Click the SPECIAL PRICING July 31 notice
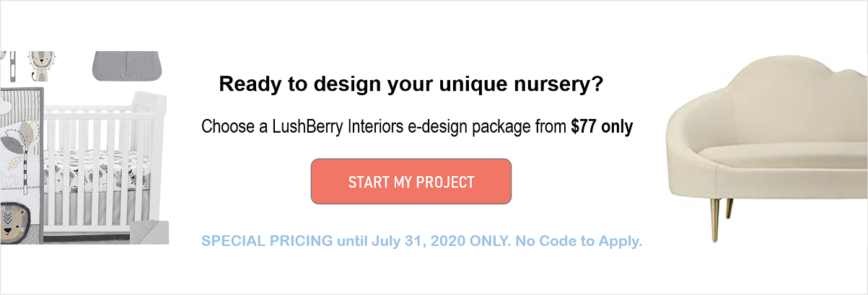This screenshot has width=868, height=295. (x=421, y=241)
